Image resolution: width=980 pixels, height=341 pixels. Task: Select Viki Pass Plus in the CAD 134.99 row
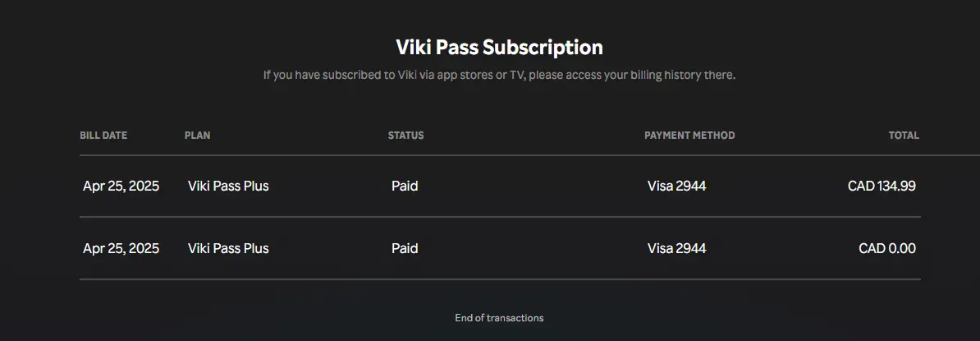[228, 186]
